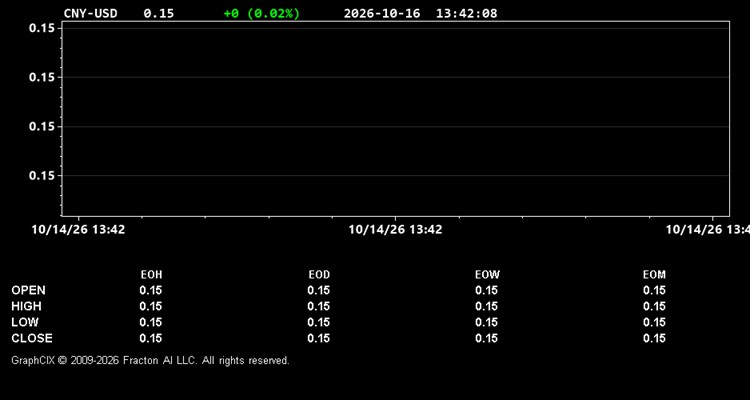Click the HIGH value under EOH
The width and height of the screenshot is (750, 400).
[151, 306]
